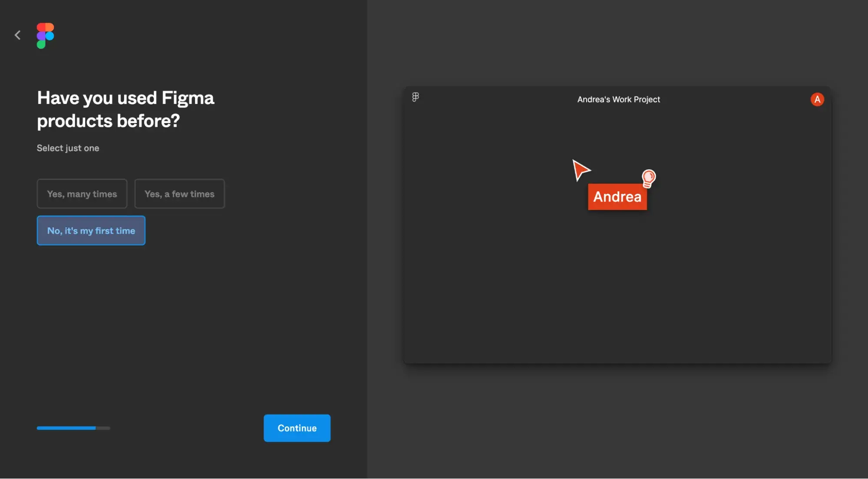The image size is (868, 479).
Task: Click the colorful Figma logo
Action: (45, 36)
